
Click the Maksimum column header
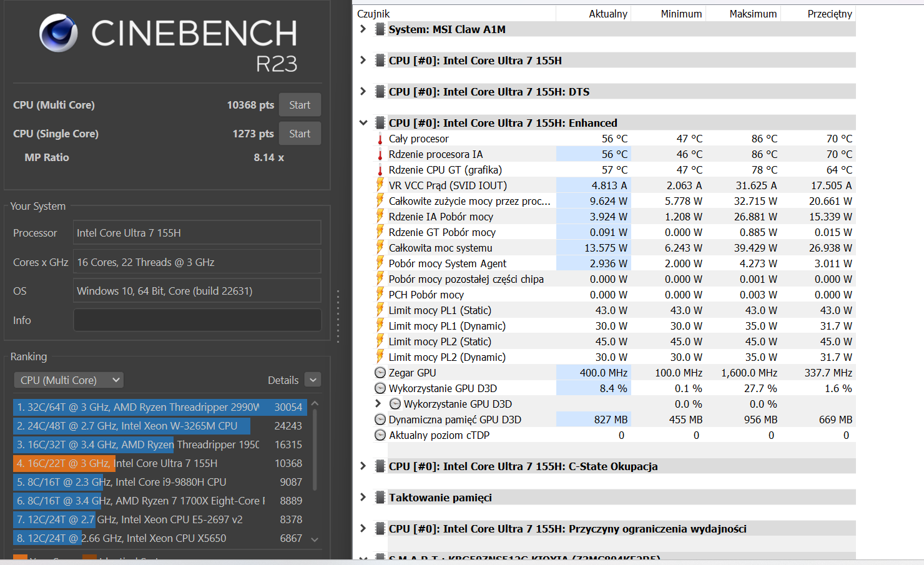[x=752, y=14]
